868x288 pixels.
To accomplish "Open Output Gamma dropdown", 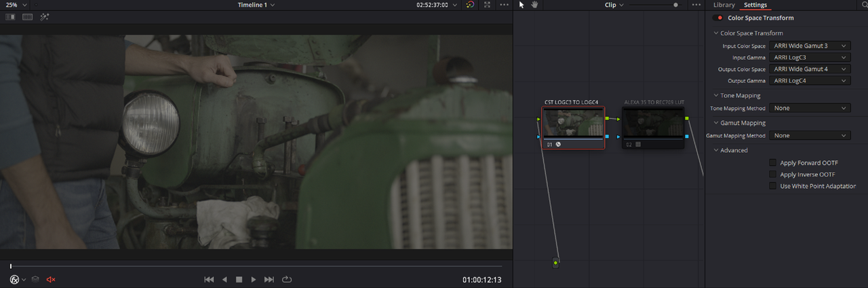I will pos(810,80).
